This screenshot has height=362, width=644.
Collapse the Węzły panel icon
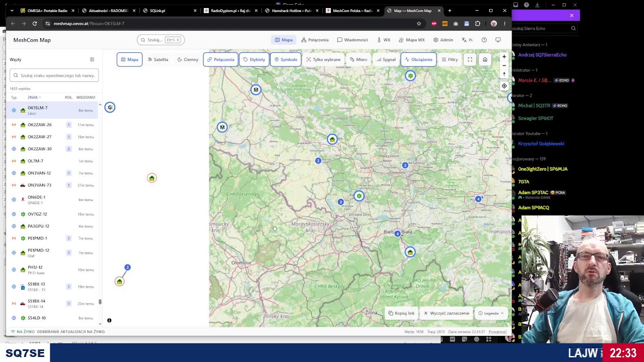92,59
